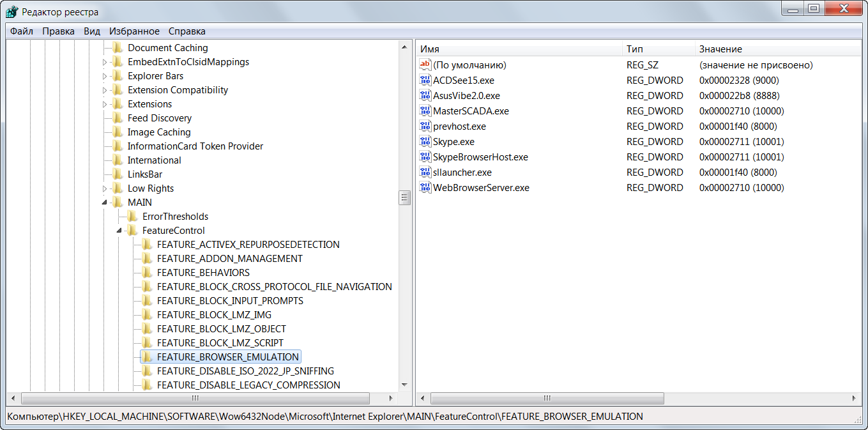Click the values pane horizontal scroll right arrow

click(855, 397)
